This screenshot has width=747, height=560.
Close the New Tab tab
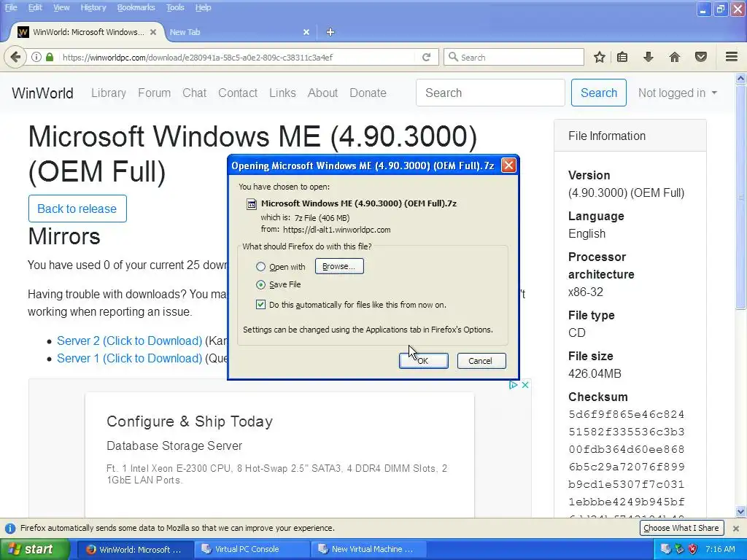pos(306,32)
